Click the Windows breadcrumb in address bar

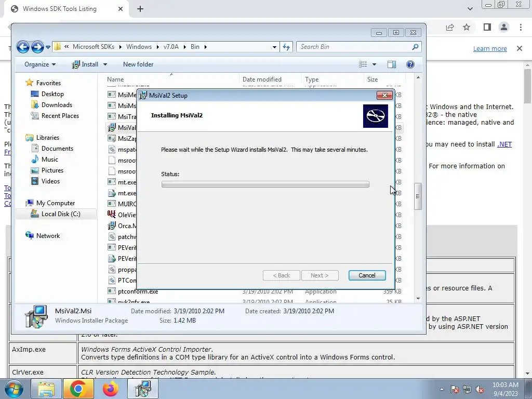pyautogui.click(x=139, y=47)
